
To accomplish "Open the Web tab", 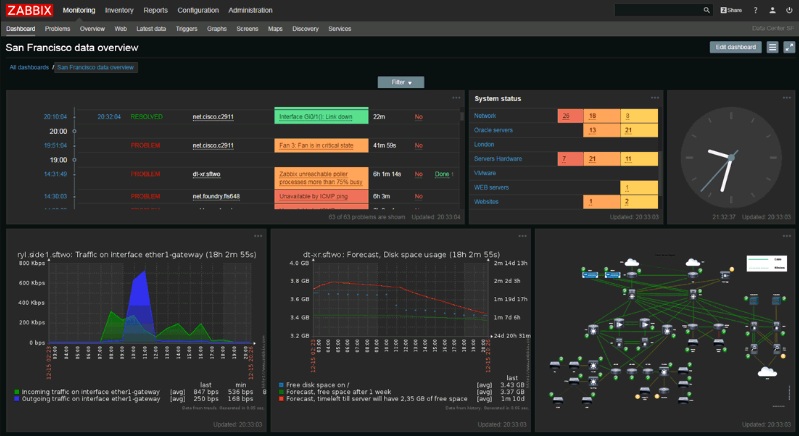I will (121, 29).
